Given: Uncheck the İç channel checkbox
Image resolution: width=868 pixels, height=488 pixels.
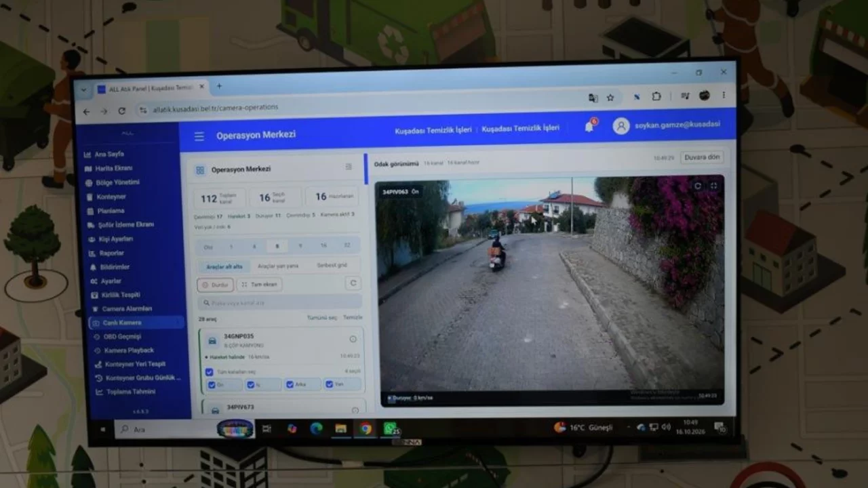Looking at the screenshot, I should [x=251, y=384].
